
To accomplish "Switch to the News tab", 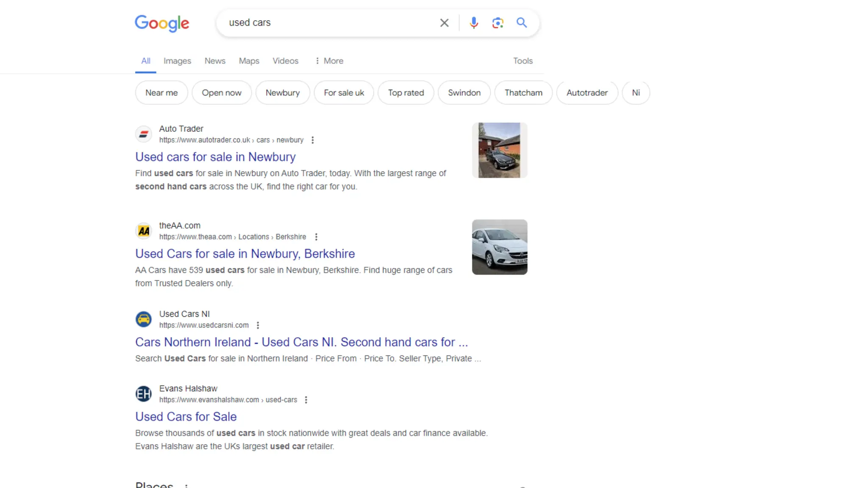I will (215, 61).
